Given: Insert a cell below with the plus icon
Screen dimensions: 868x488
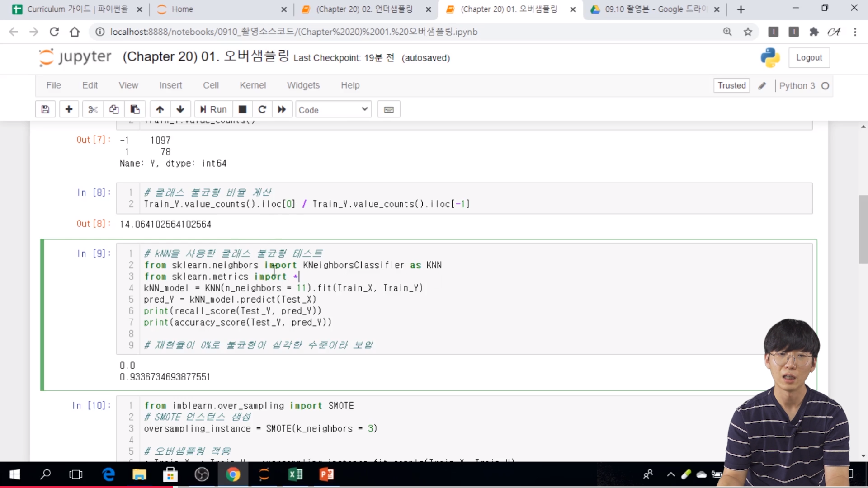Looking at the screenshot, I should click(x=69, y=109).
